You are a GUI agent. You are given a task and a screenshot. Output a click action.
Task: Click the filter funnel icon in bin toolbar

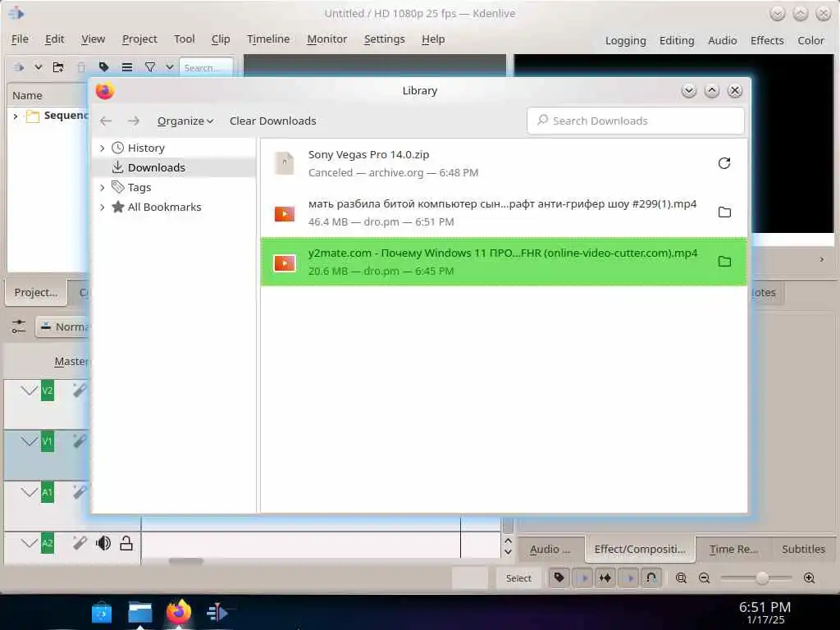pos(150,67)
